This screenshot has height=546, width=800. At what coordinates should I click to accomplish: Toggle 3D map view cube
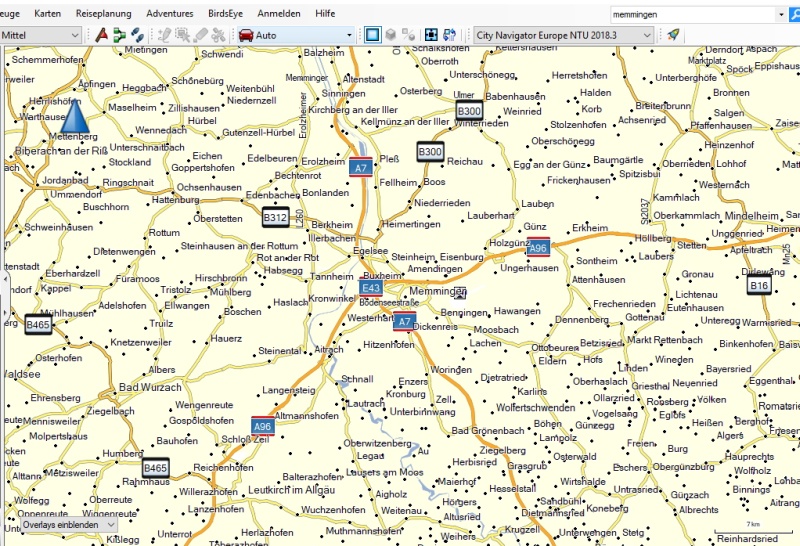pos(390,35)
